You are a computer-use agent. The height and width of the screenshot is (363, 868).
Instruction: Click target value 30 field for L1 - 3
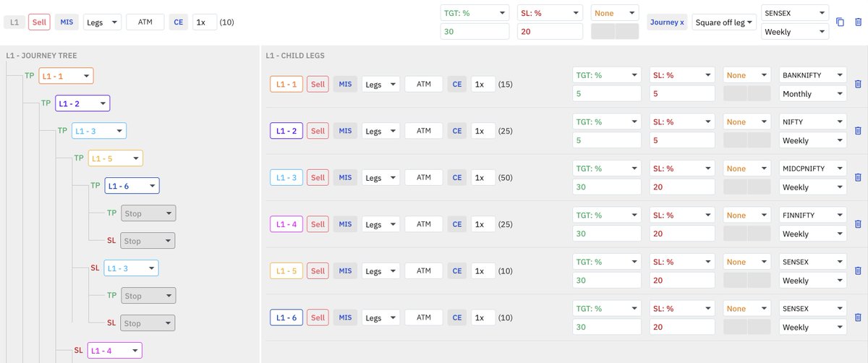click(606, 187)
